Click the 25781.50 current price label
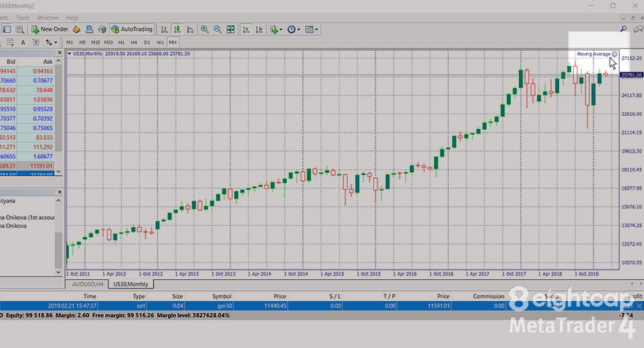Screen dimensions: 644x348 [x=632, y=75]
